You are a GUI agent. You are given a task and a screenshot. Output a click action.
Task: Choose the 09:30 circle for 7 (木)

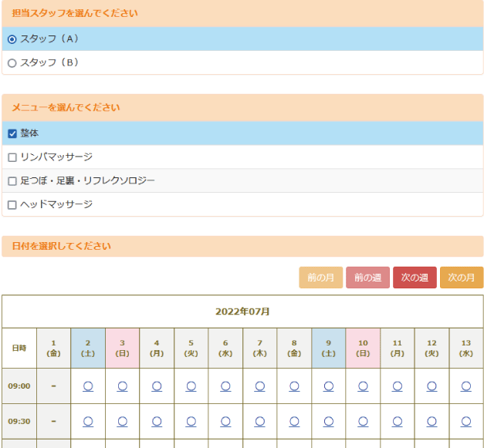(259, 421)
